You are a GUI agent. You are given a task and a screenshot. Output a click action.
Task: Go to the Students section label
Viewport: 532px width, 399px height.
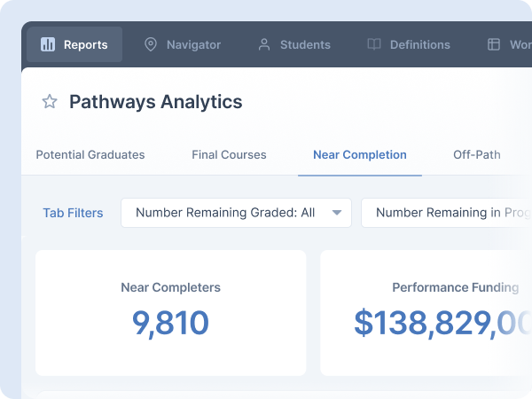click(x=305, y=44)
